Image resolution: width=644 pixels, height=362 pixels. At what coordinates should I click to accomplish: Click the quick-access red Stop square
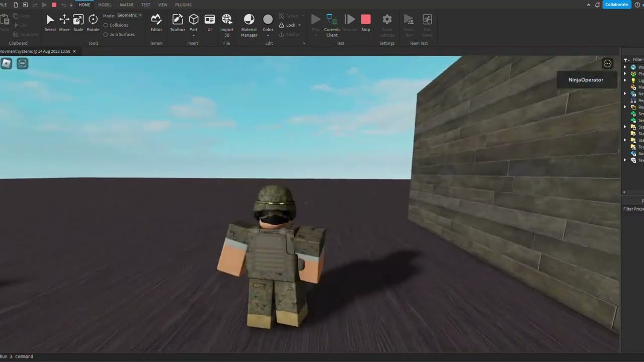coord(54,5)
